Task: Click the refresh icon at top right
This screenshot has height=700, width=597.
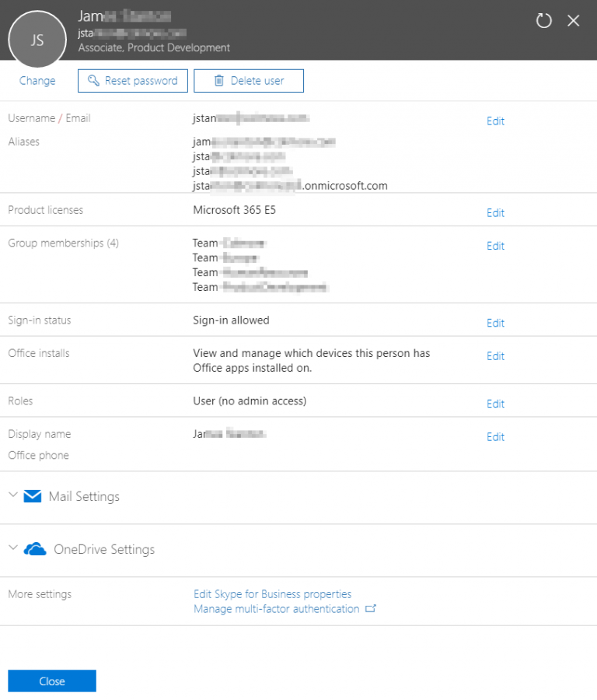Action: coord(544,21)
